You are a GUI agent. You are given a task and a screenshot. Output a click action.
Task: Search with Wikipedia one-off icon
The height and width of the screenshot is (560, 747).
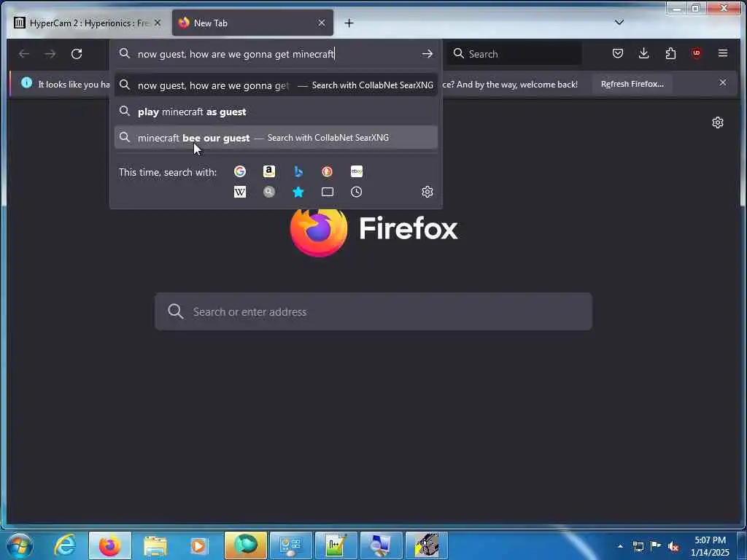[x=240, y=192]
